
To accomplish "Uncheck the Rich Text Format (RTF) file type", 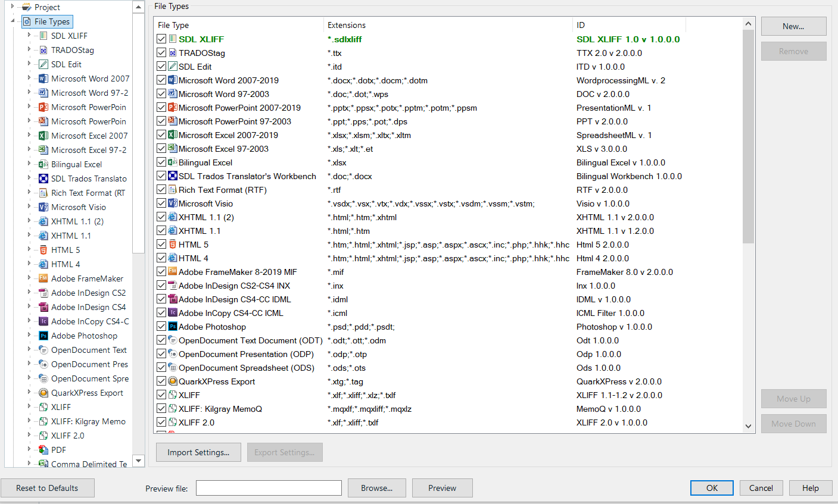I will [161, 189].
